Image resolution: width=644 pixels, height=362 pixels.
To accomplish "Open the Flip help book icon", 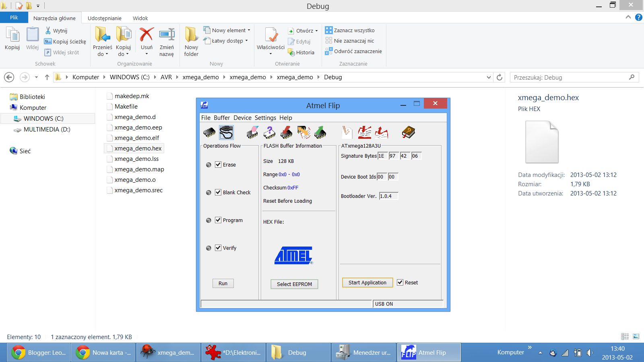I will [x=408, y=132].
